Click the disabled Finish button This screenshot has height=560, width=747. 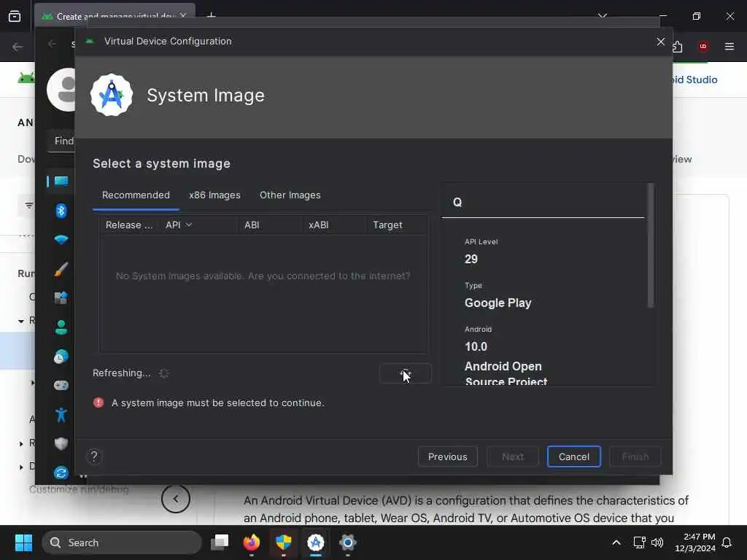tap(635, 456)
